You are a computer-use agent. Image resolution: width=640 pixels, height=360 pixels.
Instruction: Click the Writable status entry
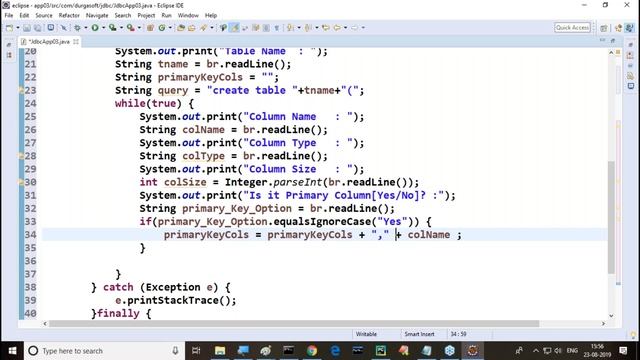click(x=366, y=334)
